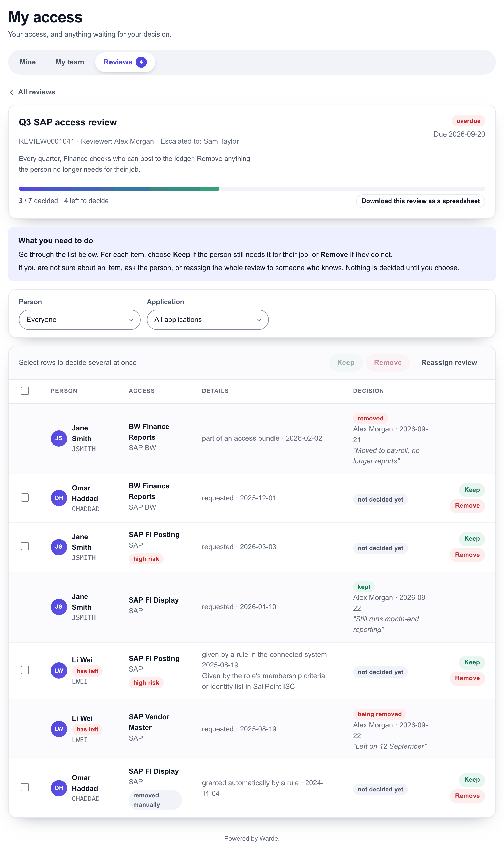Remove Li Wei's SAP FI Posting access
Screen dimensions: 504x868
click(x=467, y=678)
